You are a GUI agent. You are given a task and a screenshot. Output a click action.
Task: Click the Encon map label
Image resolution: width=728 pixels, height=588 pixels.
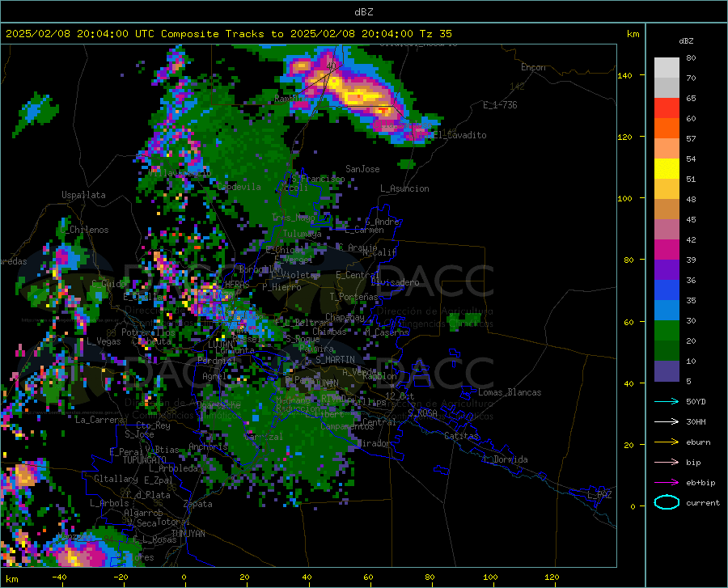tap(533, 67)
